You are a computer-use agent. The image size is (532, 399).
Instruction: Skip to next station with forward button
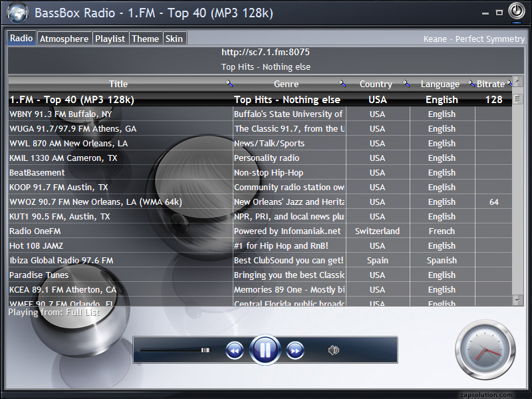click(x=295, y=350)
